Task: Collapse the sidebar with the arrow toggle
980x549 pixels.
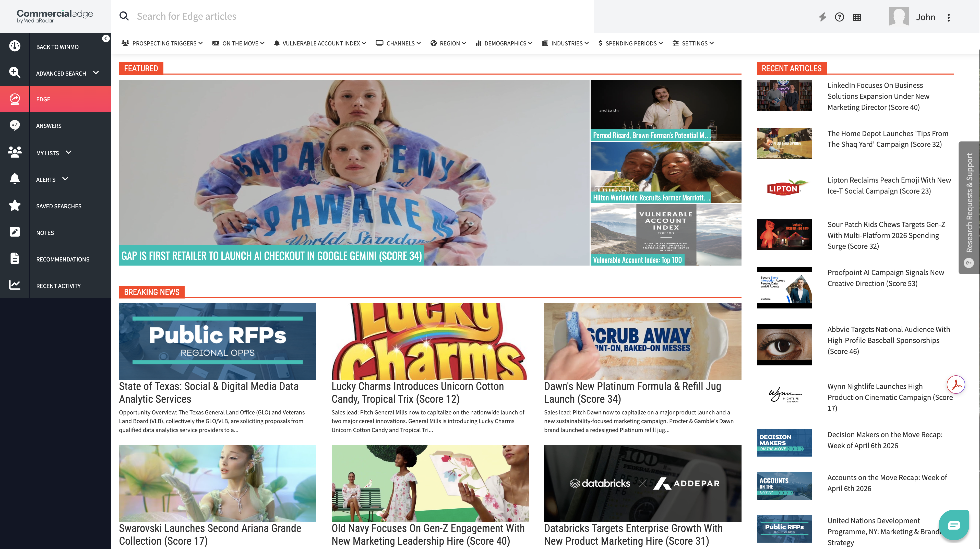Action: point(106,38)
